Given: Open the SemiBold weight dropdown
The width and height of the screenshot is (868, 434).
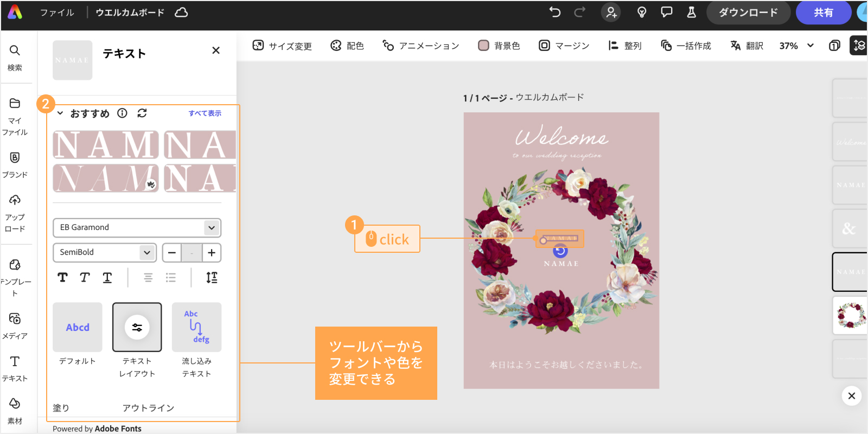Looking at the screenshot, I should pos(105,252).
